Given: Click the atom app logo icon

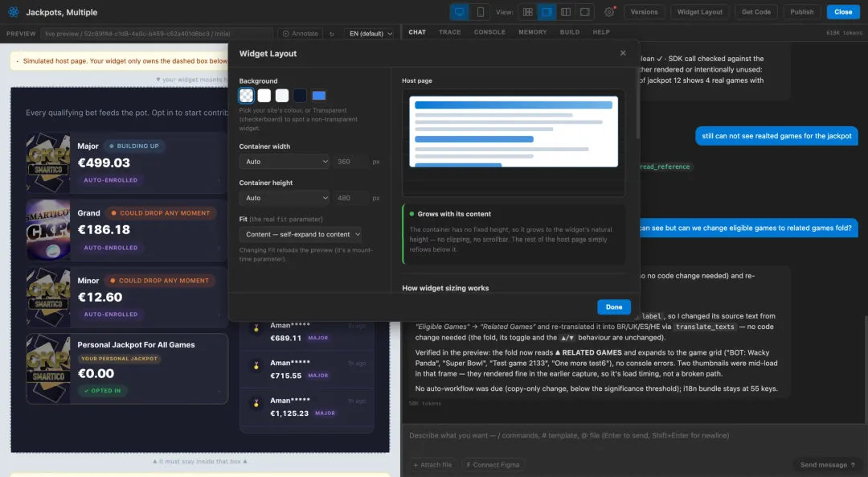Looking at the screenshot, I should tap(14, 11).
